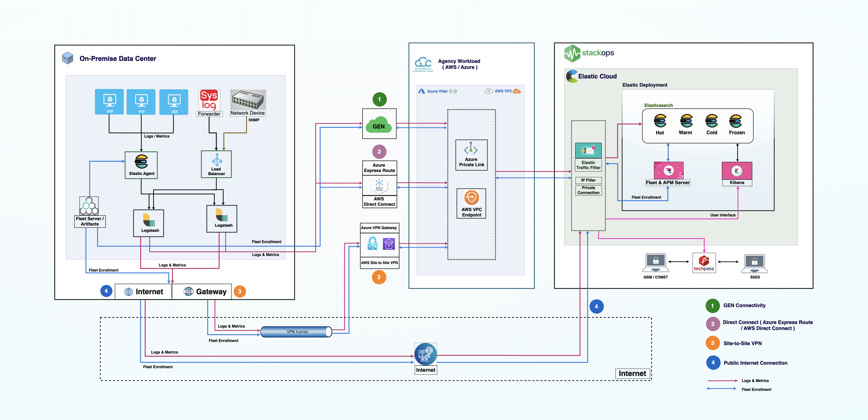The height and width of the screenshot is (420, 868).
Task: Click the 'Site-to-Site VPN' legend text
Action: (742, 343)
